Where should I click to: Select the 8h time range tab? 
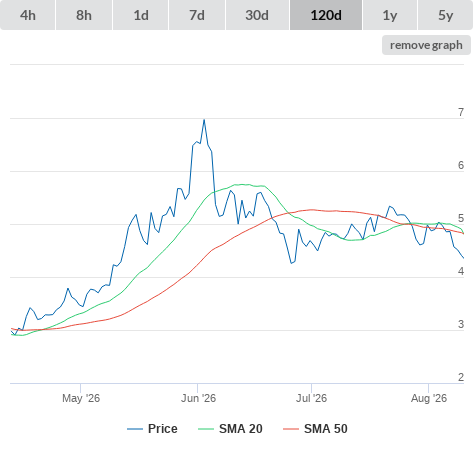pyautogui.click(x=84, y=15)
